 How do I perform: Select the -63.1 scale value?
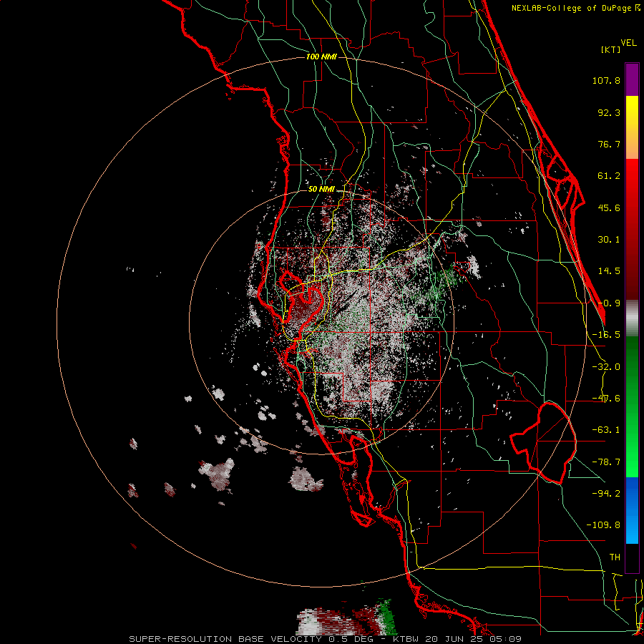(606, 430)
